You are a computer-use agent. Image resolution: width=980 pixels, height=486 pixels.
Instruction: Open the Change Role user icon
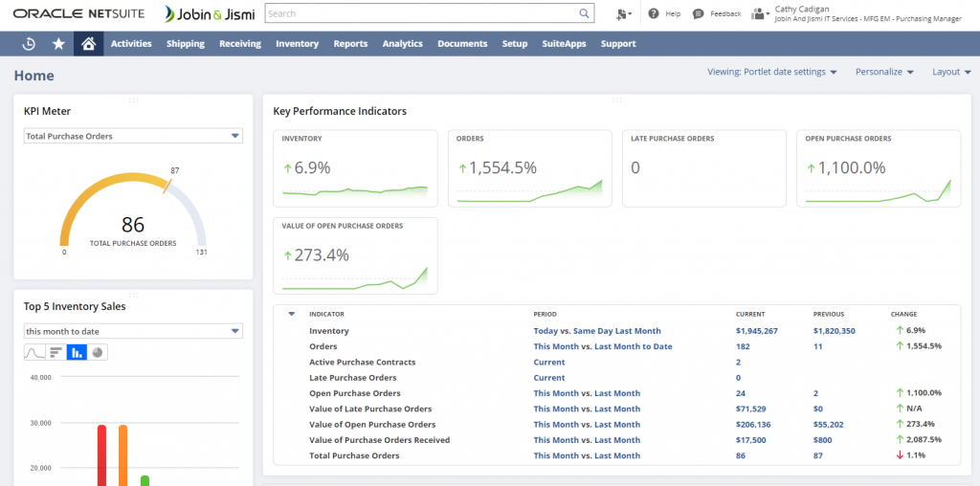tap(760, 14)
